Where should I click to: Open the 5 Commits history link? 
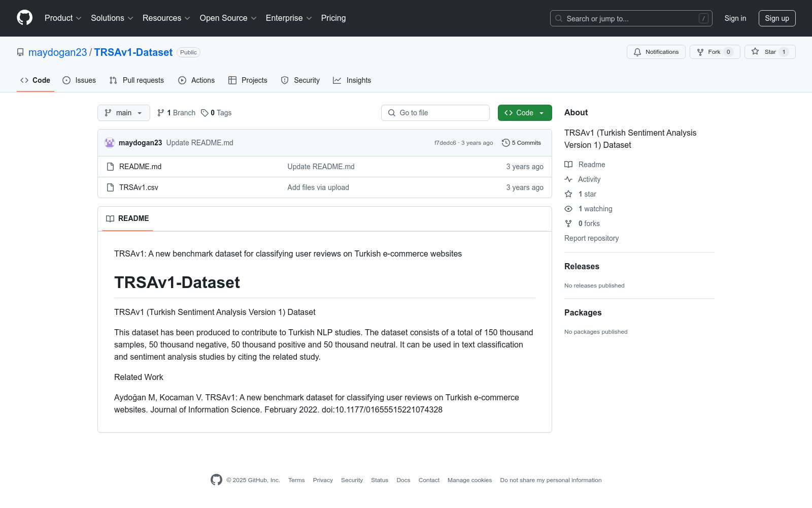pyautogui.click(x=521, y=143)
